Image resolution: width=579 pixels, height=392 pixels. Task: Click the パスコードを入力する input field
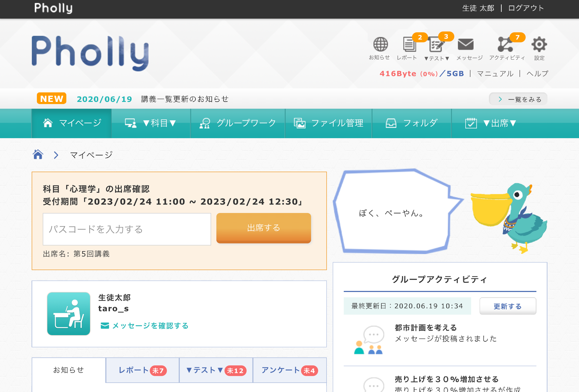127,229
